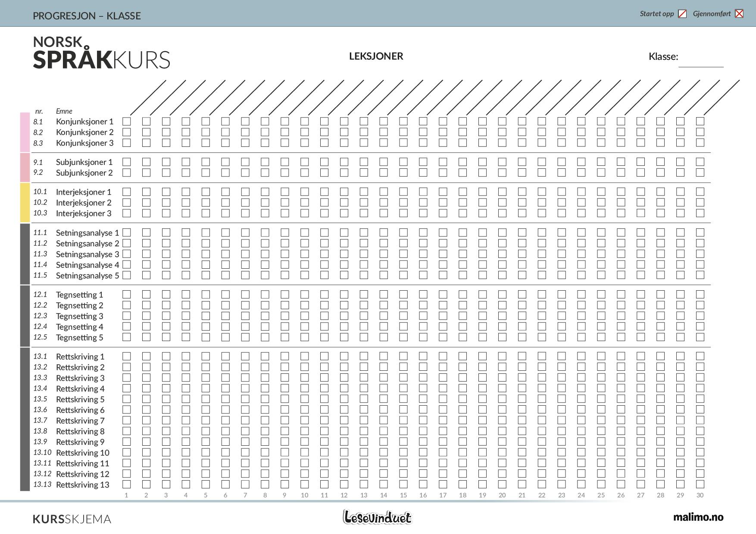
Task: Click the Klasse: label
Action: click(x=663, y=56)
